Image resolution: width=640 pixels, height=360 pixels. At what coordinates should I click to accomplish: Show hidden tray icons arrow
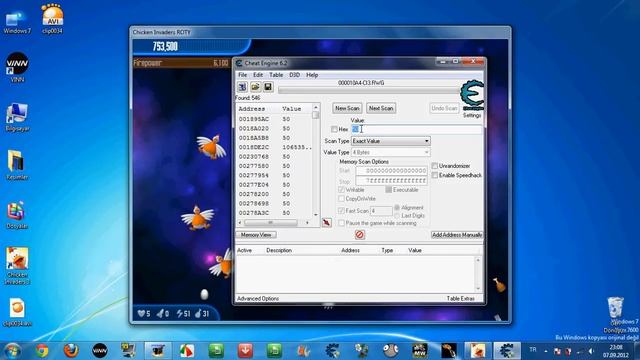546,351
